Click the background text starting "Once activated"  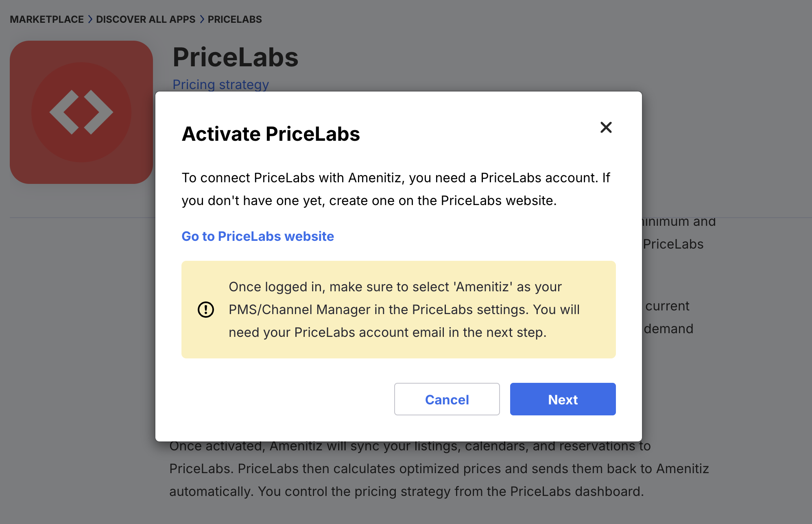pos(410,447)
